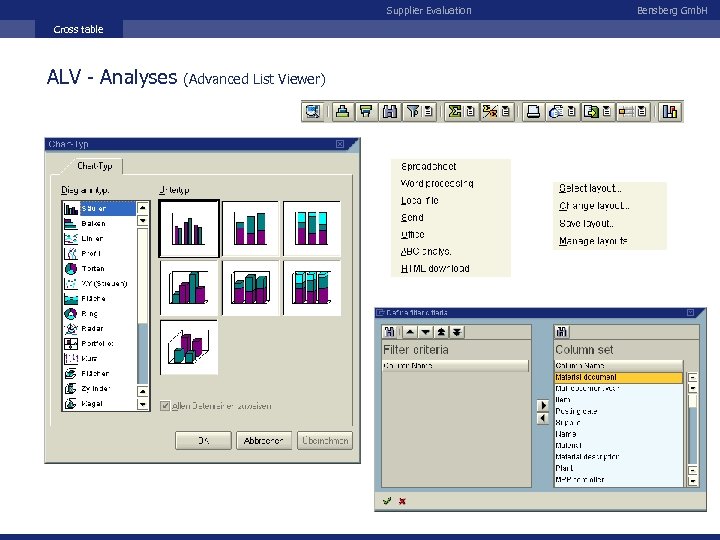The width and height of the screenshot is (720, 540).
Task: Click the Übernehmen button
Action: [325, 440]
